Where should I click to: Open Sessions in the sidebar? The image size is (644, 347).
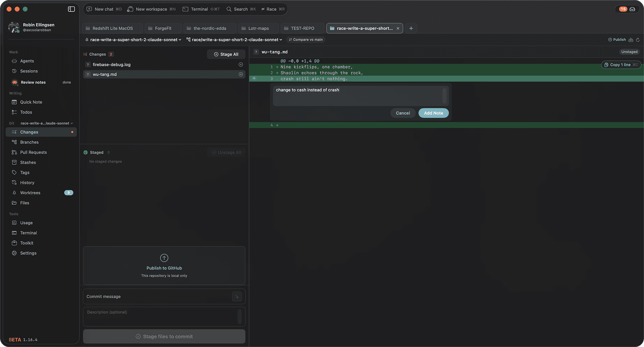41,71
